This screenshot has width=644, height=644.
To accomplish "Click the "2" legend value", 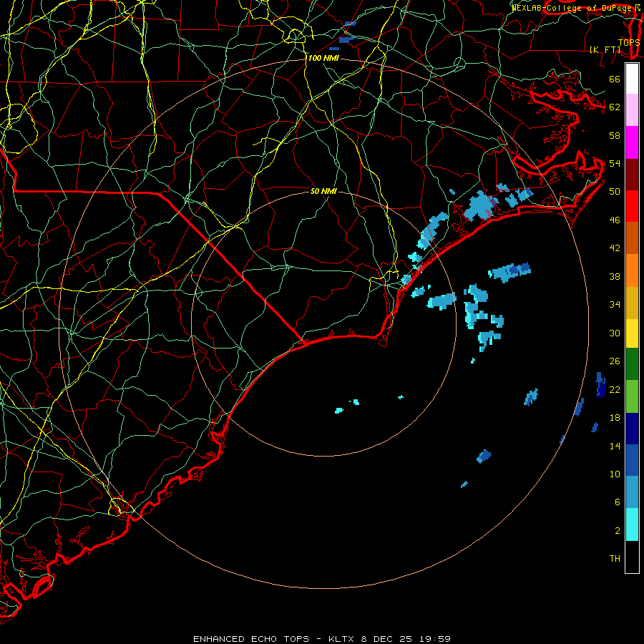I will point(618,531).
